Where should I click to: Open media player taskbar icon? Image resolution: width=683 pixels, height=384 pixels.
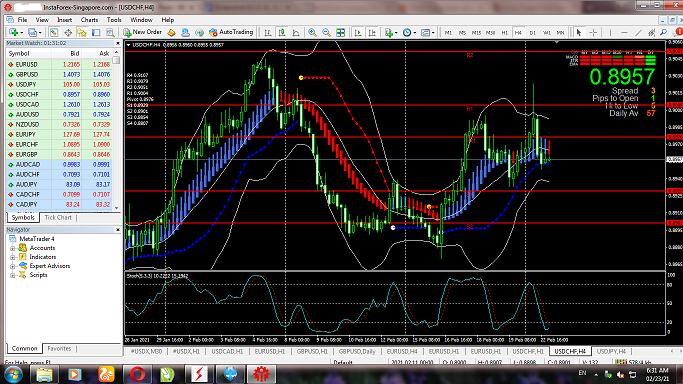[74, 374]
